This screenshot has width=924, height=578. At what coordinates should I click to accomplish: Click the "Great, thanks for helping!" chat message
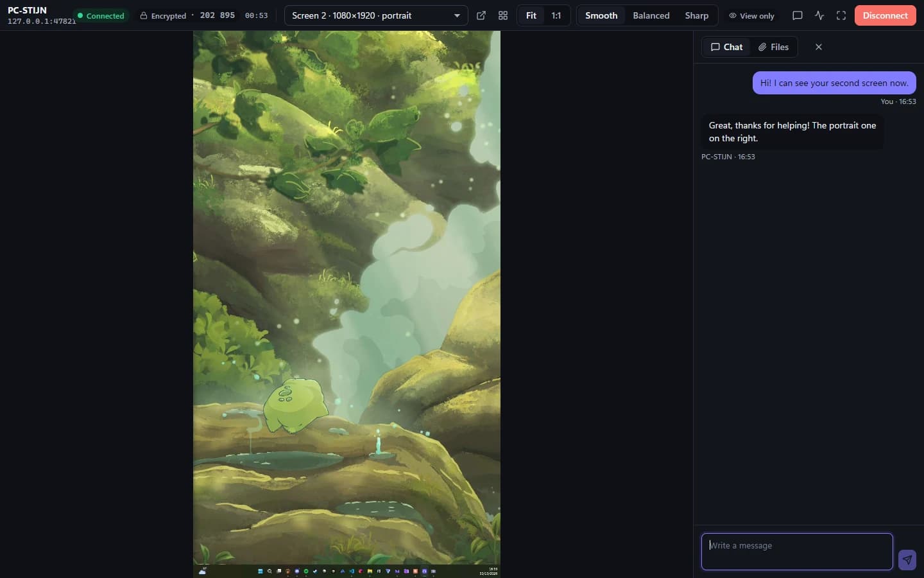tap(792, 132)
